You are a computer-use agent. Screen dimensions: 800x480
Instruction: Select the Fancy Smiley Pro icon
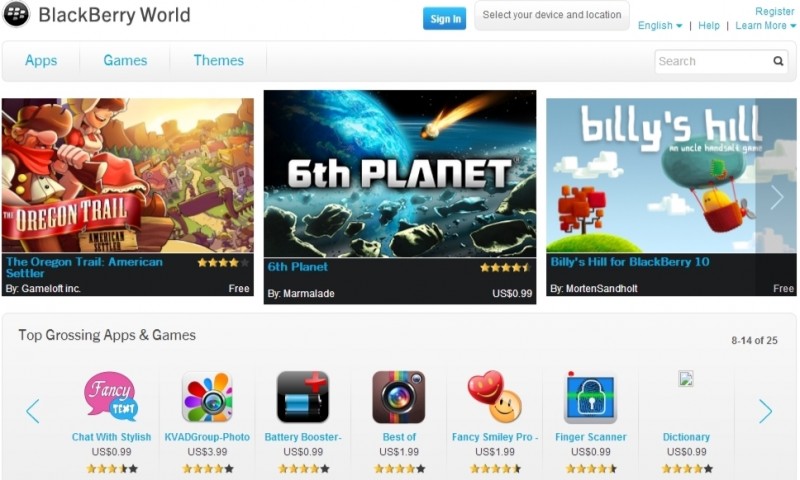click(x=494, y=397)
